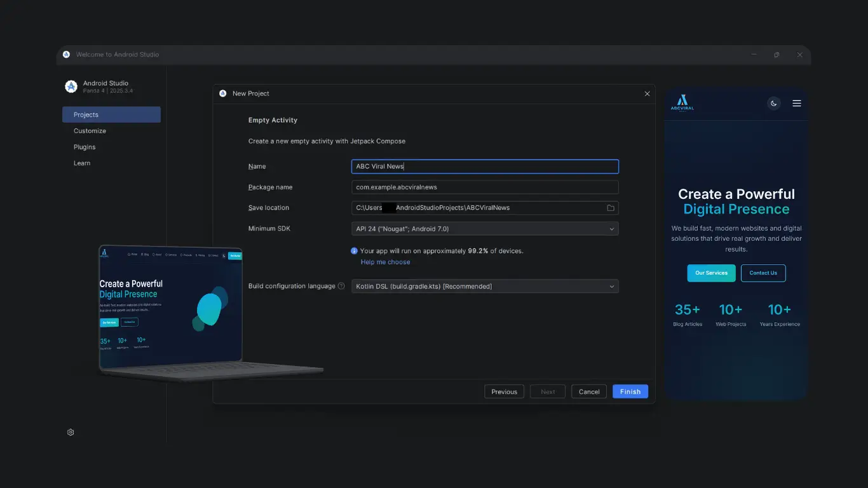Click the info icon beside device percentage

355,251
